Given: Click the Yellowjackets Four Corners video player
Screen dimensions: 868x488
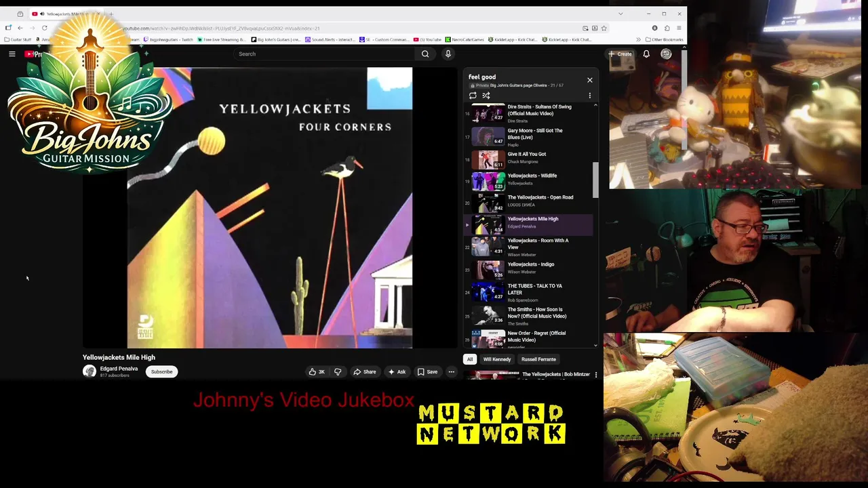Looking at the screenshot, I should [270, 208].
